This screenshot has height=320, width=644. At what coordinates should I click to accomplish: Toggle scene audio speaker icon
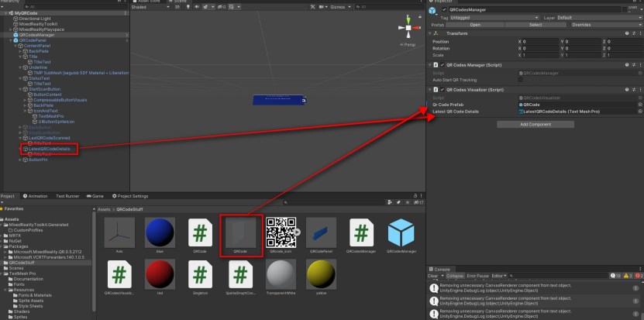(x=197, y=7)
